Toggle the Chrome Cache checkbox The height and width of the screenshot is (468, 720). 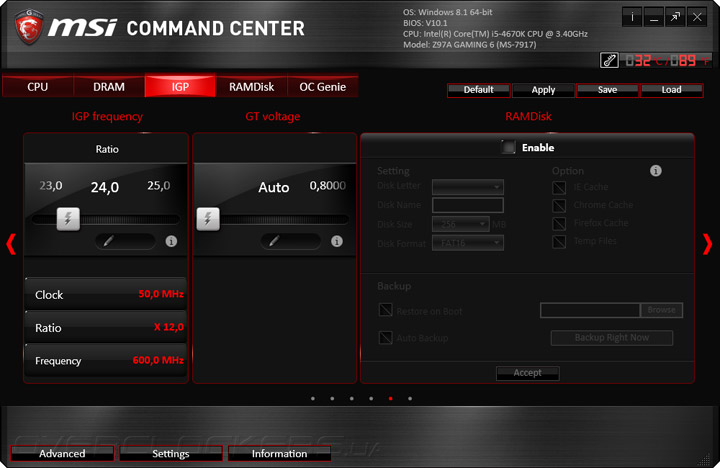coord(559,205)
